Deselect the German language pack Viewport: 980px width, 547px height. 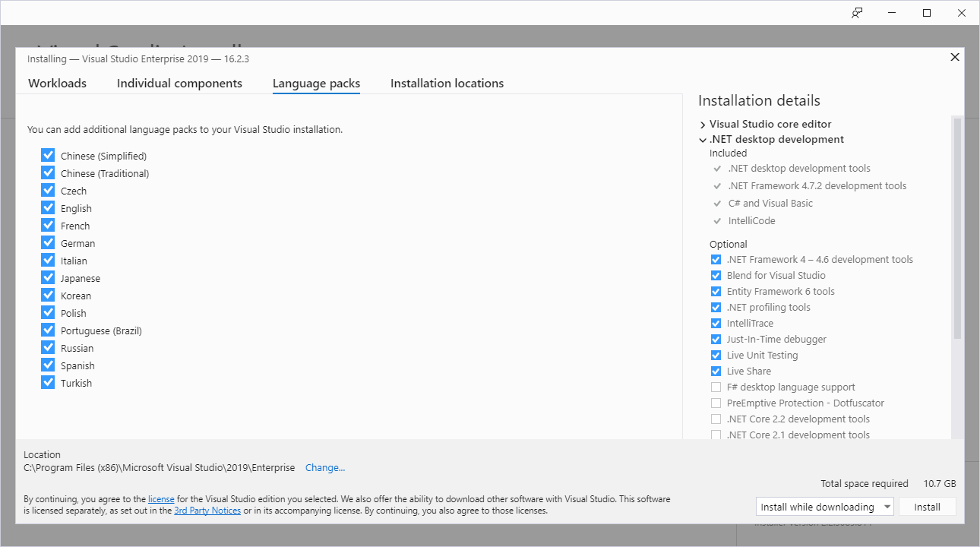tap(48, 243)
